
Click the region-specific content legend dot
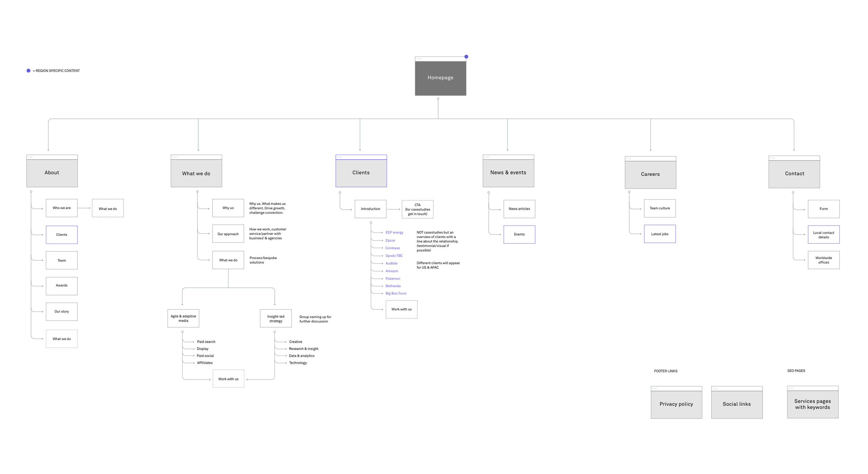[28, 71]
